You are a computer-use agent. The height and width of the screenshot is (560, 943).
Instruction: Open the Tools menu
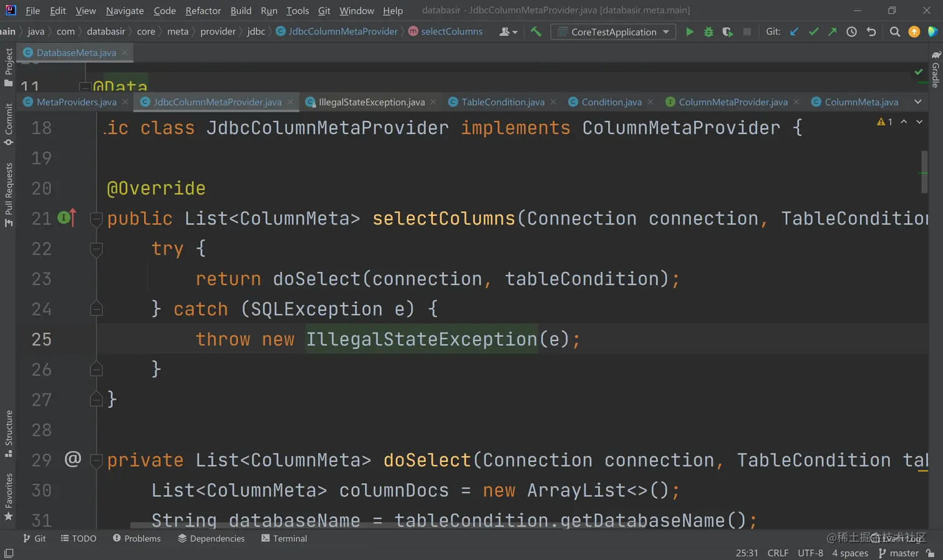297,11
